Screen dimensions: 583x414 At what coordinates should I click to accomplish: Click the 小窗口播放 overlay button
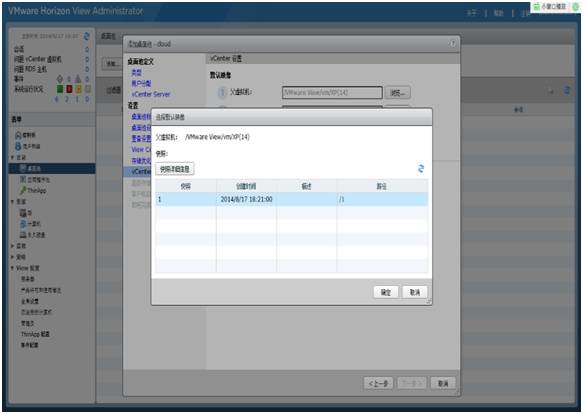[x=550, y=7]
